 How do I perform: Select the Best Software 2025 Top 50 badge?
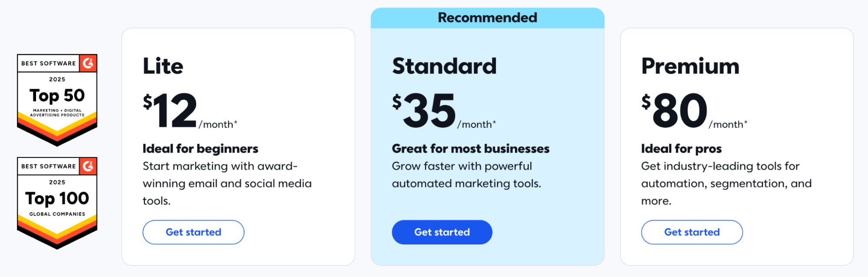56,98
